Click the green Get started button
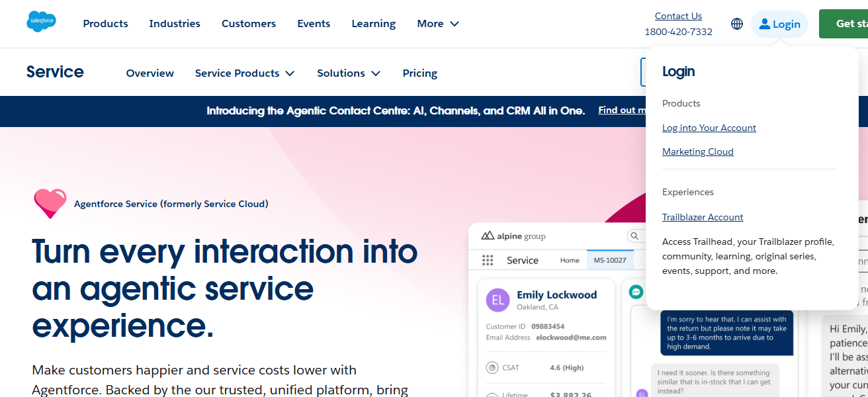The image size is (868, 397). [x=844, y=24]
